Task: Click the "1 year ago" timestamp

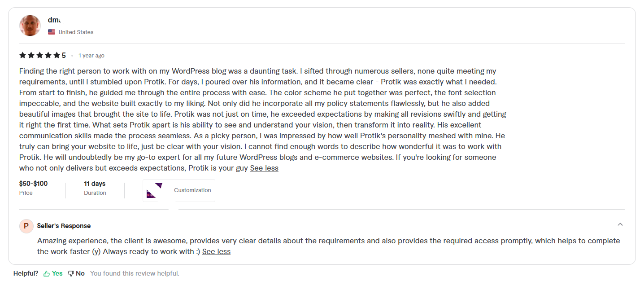Action: point(91,56)
